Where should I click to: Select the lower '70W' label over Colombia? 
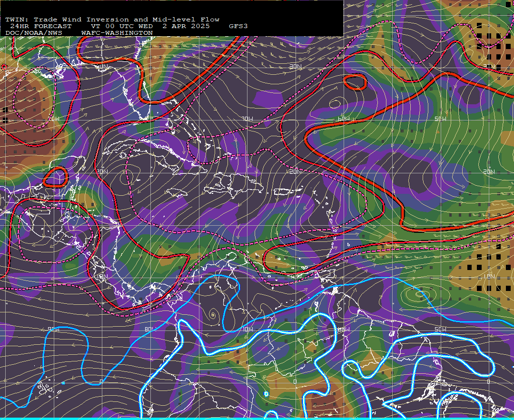pyautogui.click(x=247, y=329)
